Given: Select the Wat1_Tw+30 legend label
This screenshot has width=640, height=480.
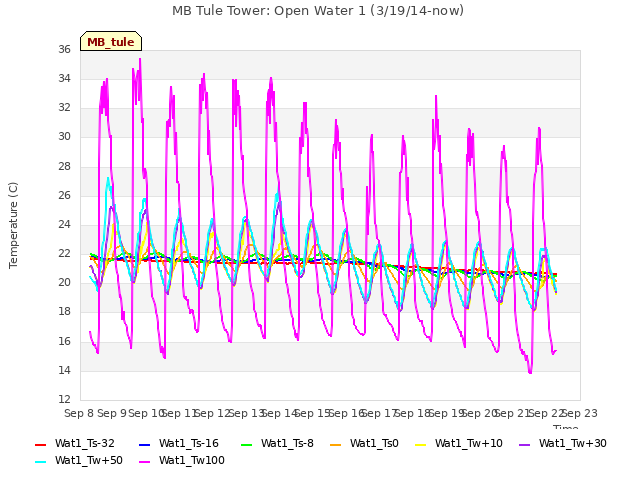Looking at the screenshot, I should (573, 444).
